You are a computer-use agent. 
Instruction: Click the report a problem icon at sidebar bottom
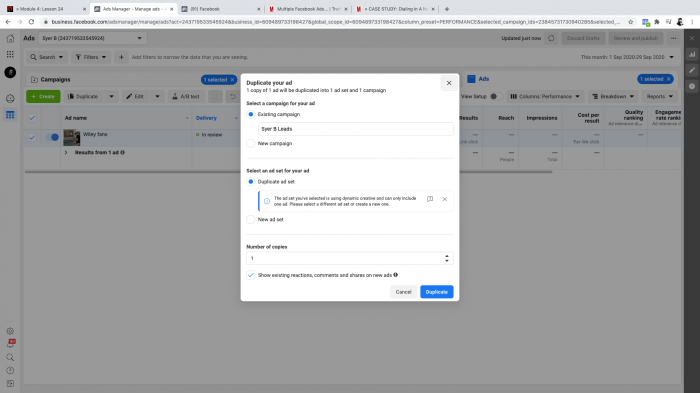pyautogui.click(x=10, y=384)
